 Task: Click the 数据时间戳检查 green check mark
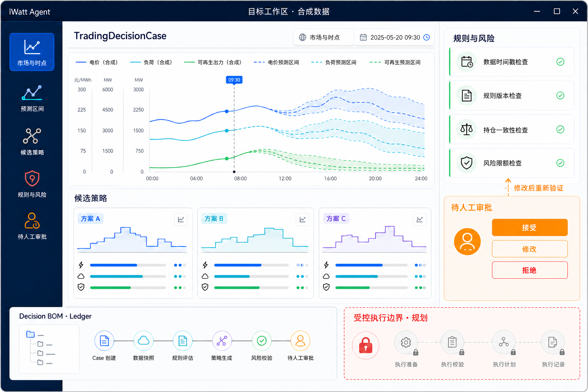coord(560,62)
